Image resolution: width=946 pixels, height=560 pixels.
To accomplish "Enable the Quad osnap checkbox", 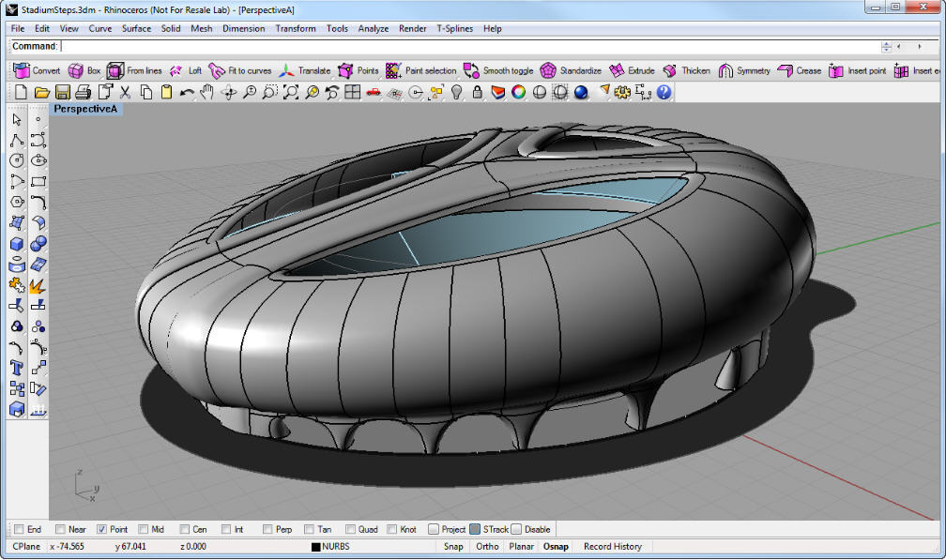I will coord(351,529).
